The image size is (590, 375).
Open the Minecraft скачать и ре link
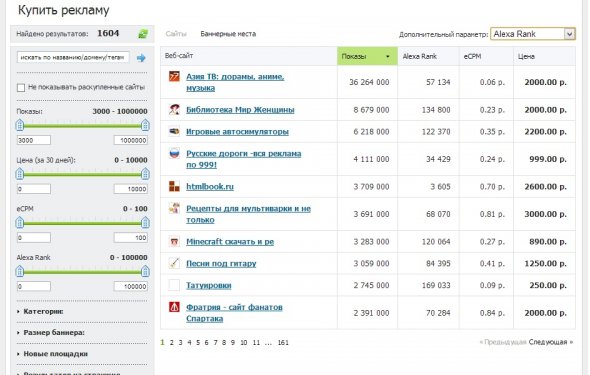[230, 241]
